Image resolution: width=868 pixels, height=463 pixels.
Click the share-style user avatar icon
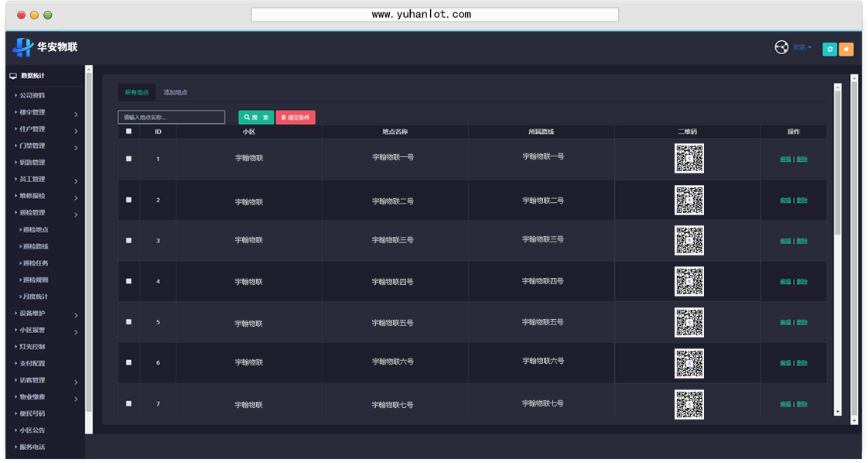(x=781, y=47)
